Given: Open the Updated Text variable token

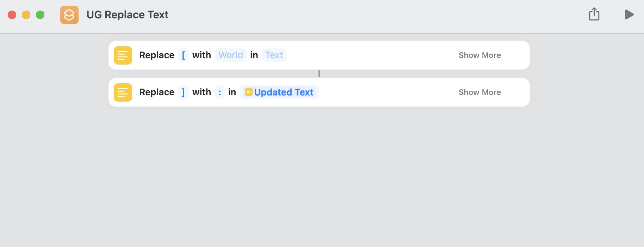Looking at the screenshot, I should click(x=284, y=92).
